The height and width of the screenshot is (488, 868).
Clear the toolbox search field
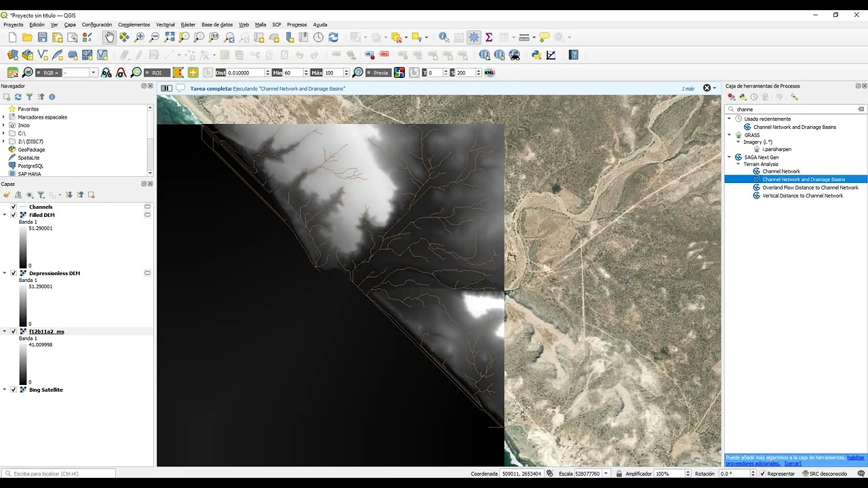861,109
